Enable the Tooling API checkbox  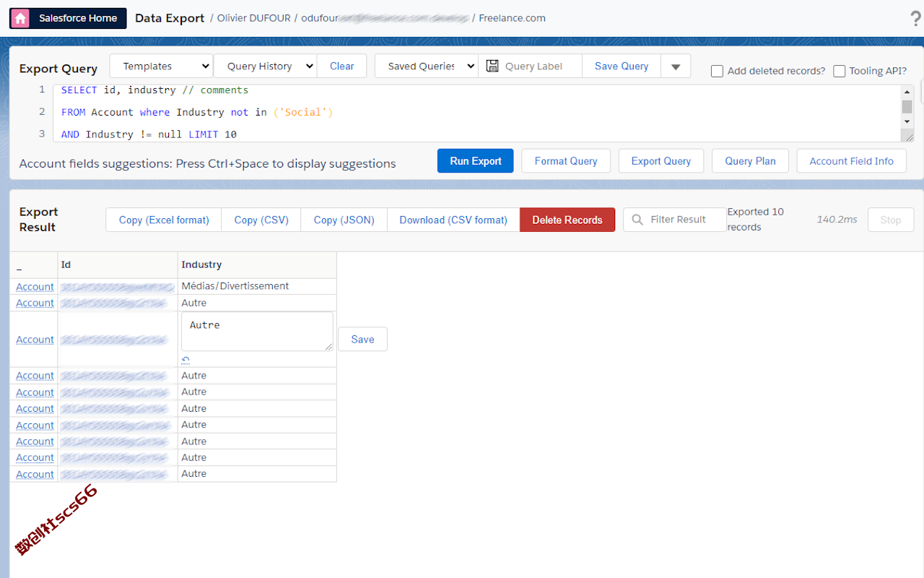(839, 71)
